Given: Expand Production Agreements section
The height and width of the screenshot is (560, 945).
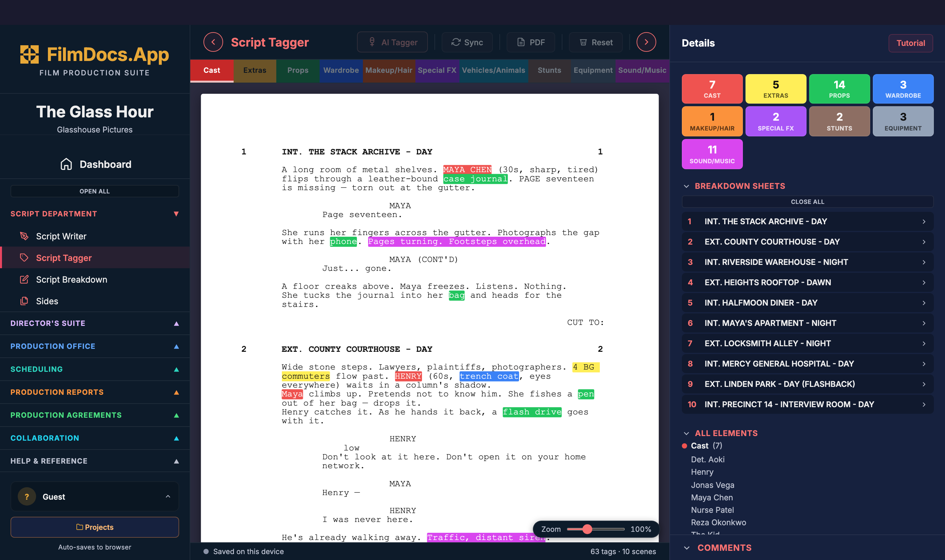Looking at the screenshot, I should (95, 415).
